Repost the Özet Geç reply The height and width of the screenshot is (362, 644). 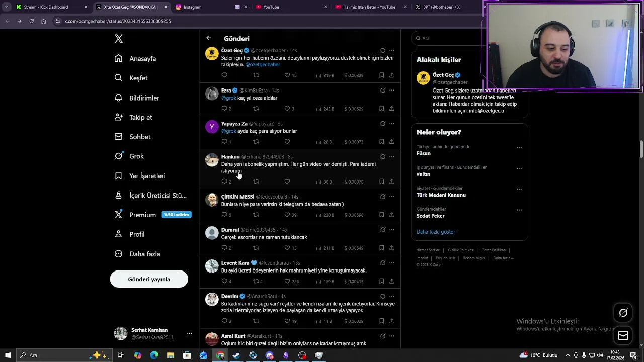(256, 75)
